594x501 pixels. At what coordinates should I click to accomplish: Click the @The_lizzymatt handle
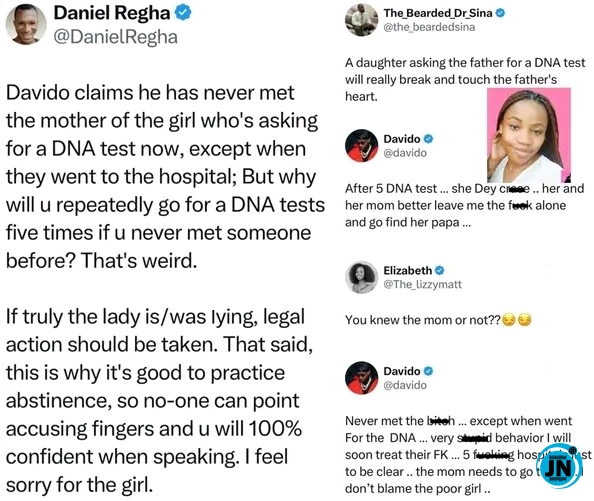coord(422,284)
